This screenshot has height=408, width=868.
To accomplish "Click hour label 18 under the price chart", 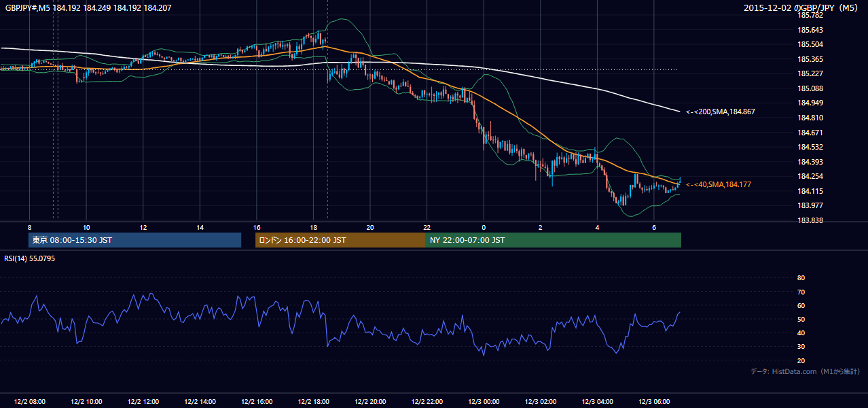I will tap(313, 226).
